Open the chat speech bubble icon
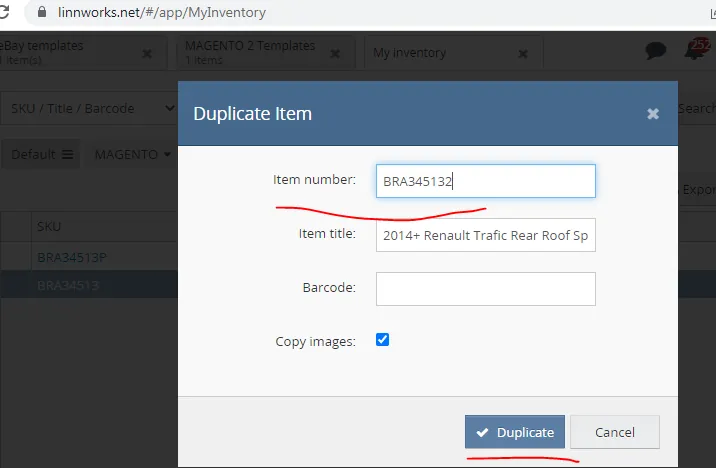This screenshot has height=468, width=716. 656,50
